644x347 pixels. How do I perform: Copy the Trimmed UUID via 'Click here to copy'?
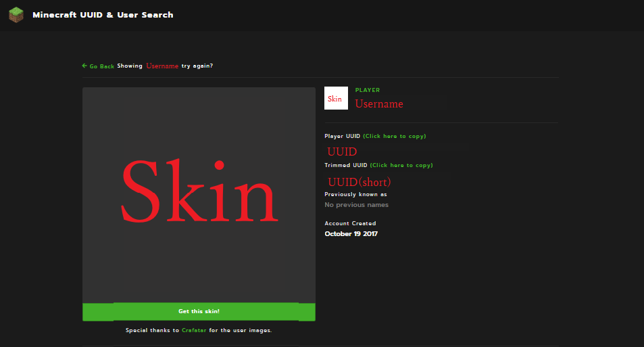401,165
